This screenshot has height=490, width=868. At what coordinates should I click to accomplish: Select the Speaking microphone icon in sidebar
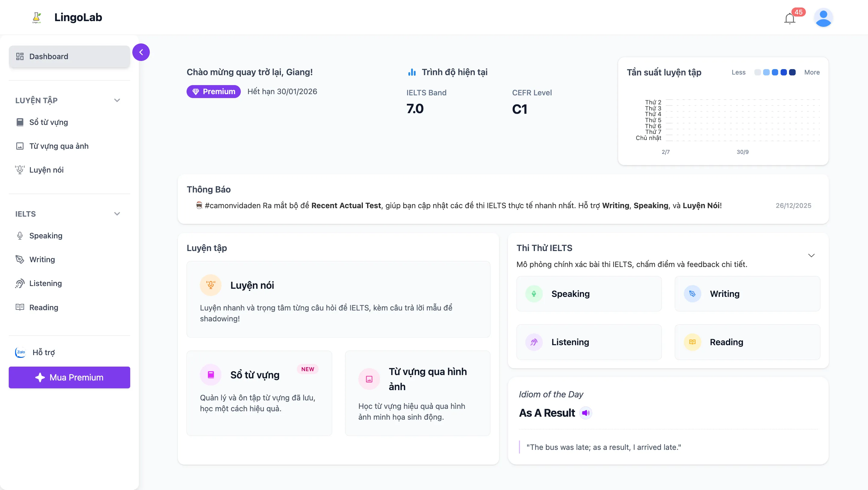pyautogui.click(x=20, y=235)
